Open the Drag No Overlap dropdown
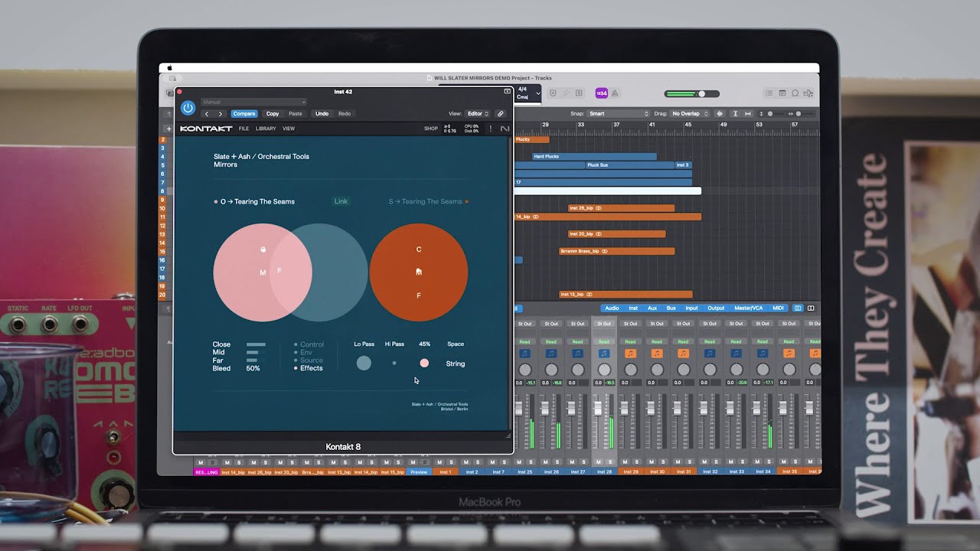The image size is (980, 551). 689,114
